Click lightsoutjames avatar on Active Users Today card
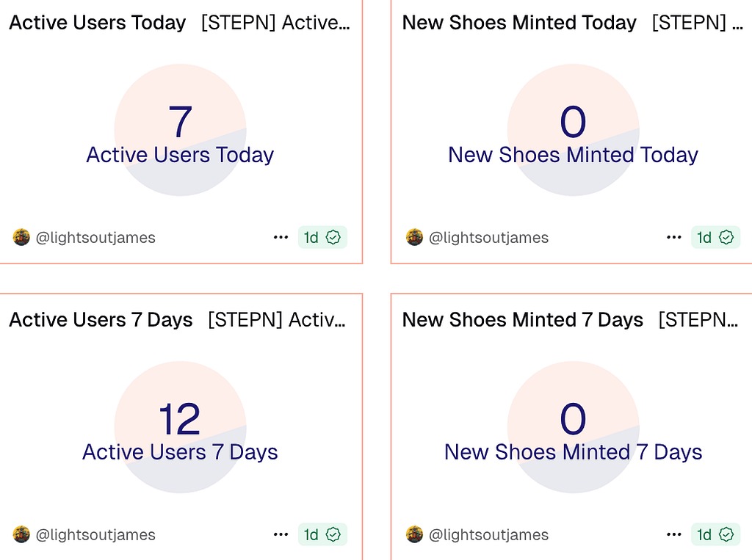Screen dimensions: 752x560 click(21, 237)
